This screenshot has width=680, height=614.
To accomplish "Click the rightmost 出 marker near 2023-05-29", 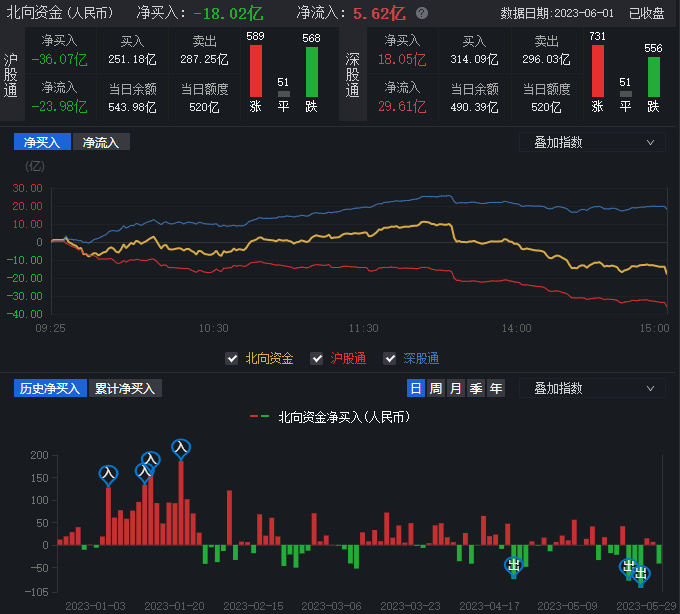I will pos(641,574).
